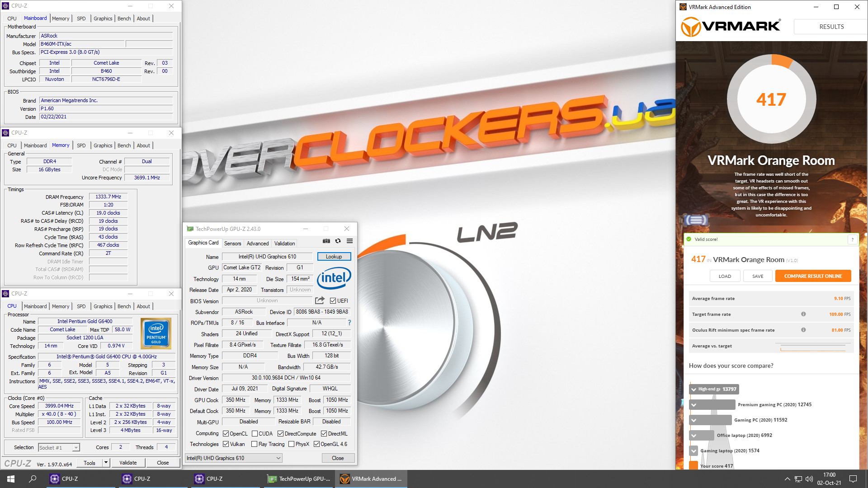The width and height of the screenshot is (868, 488).
Task: Click the Oculus Rift minimum spec info icon
Action: [803, 330]
